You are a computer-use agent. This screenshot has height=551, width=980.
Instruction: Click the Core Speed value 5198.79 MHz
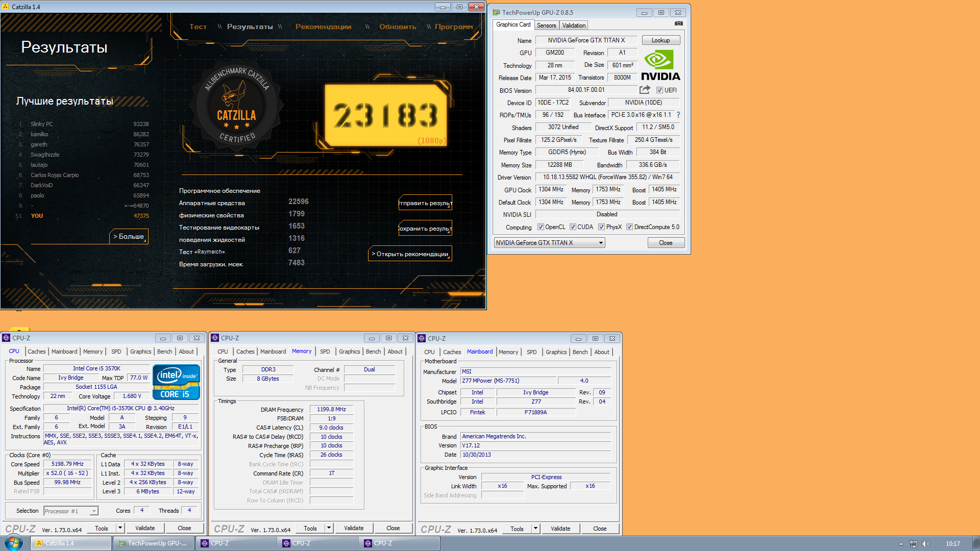[67, 464]
